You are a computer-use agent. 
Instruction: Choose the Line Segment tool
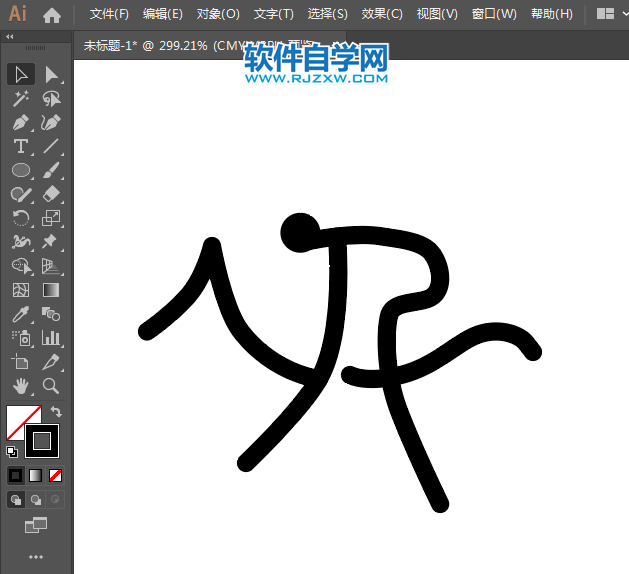coord(51,146)
